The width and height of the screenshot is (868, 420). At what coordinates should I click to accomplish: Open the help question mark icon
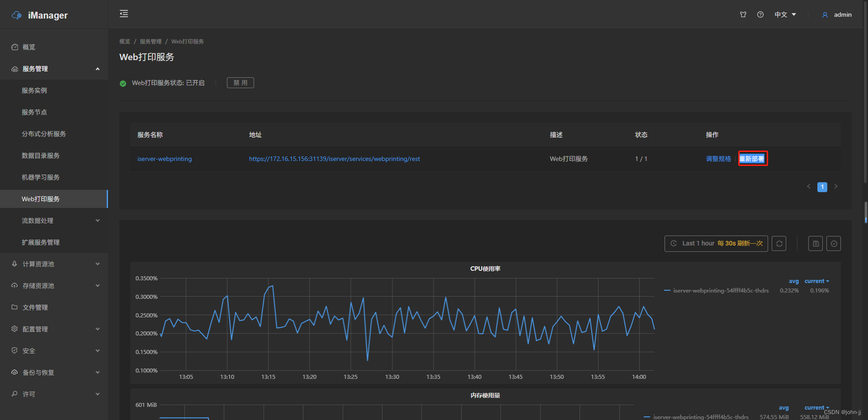tap(760, 14)
